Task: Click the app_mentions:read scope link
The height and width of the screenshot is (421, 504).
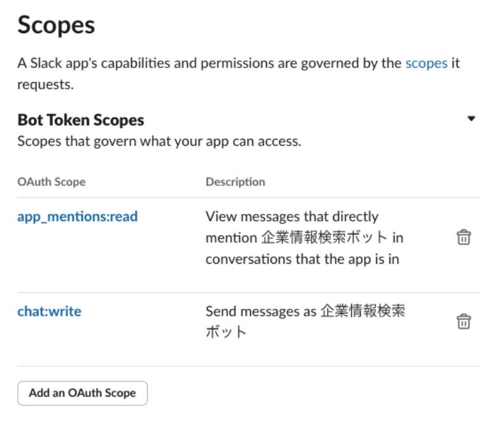Action: tap(77, 217)
